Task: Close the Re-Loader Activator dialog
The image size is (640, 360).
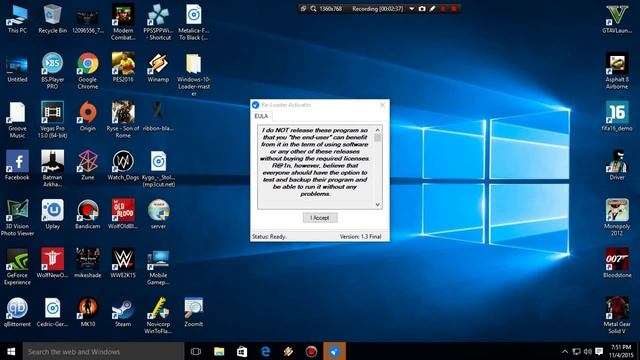Action: (382, 105)
